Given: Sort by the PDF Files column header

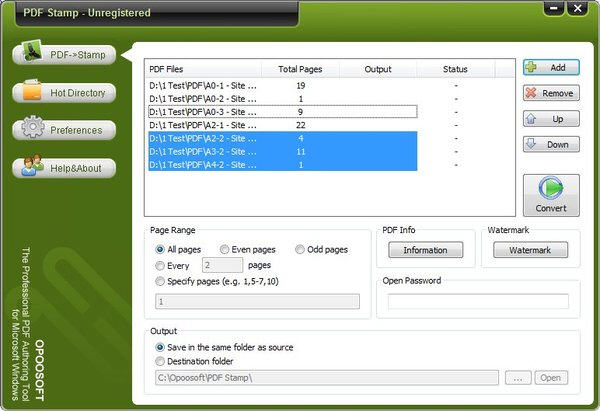Looking at the screenshot, I should [203, 69].
